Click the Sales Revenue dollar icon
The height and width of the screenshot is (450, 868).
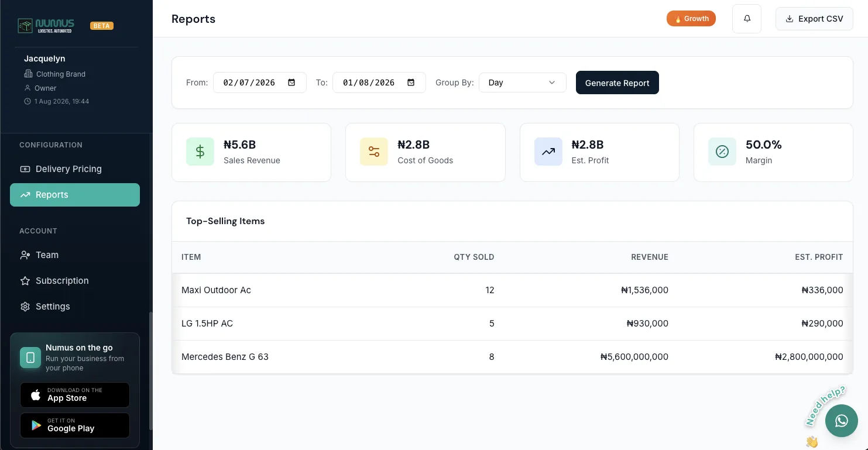[x=200, y=152]
